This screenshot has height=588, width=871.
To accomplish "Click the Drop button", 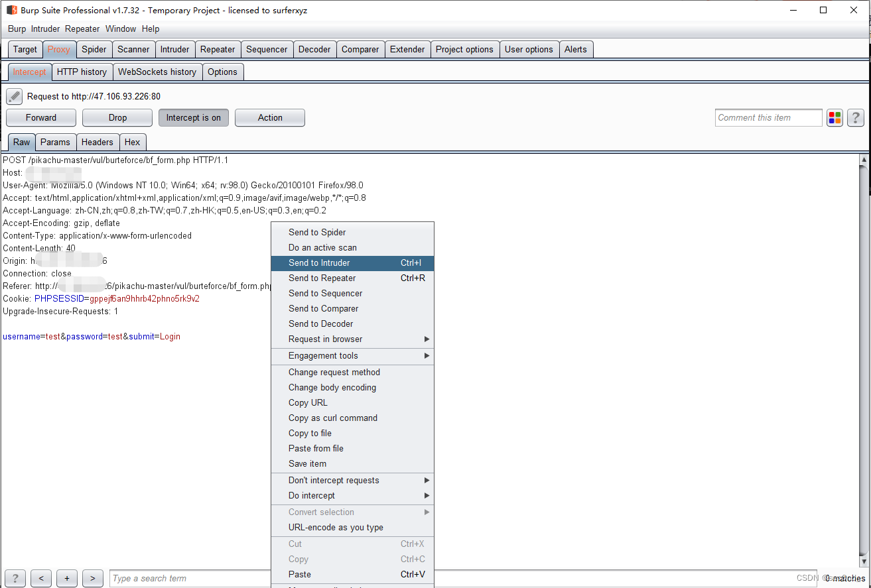I will pos(117,117).
